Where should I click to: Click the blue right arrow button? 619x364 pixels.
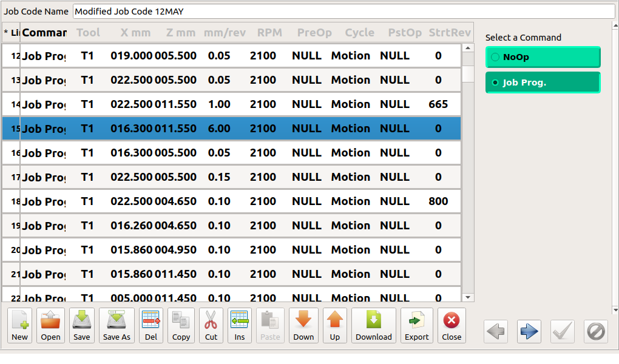pos(529,331)
